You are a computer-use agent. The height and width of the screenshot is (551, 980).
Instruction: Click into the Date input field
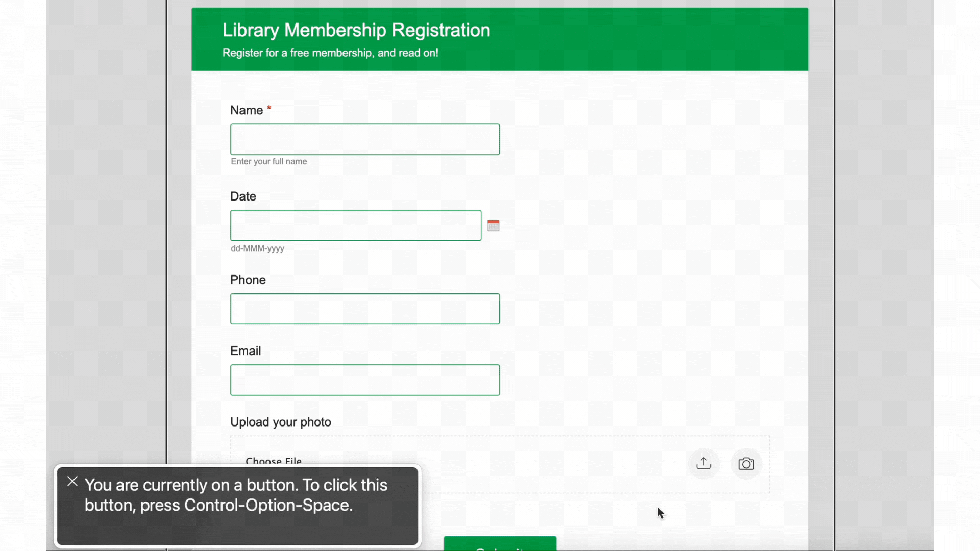355,226
